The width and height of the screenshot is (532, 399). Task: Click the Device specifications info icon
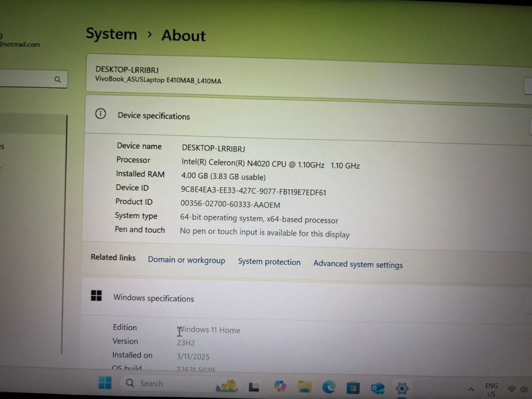100,114
